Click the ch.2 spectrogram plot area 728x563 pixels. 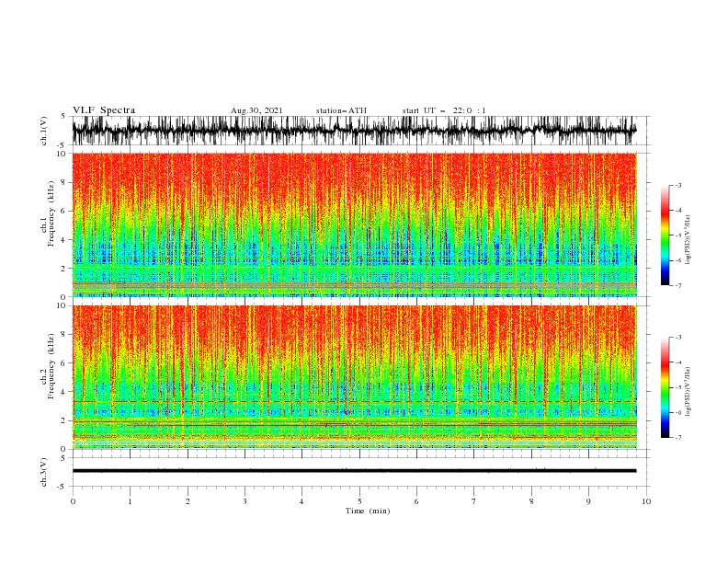[354, 377]
